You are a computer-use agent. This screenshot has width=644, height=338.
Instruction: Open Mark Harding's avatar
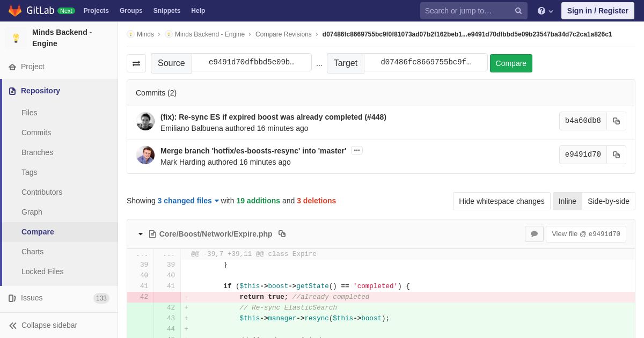[x=145, y=155]
